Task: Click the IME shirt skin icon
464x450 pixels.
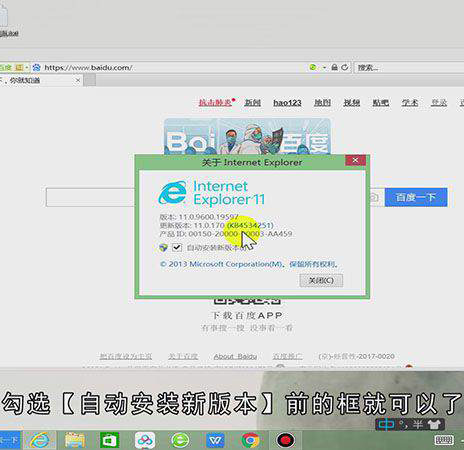Action: [x=434, y=424]
